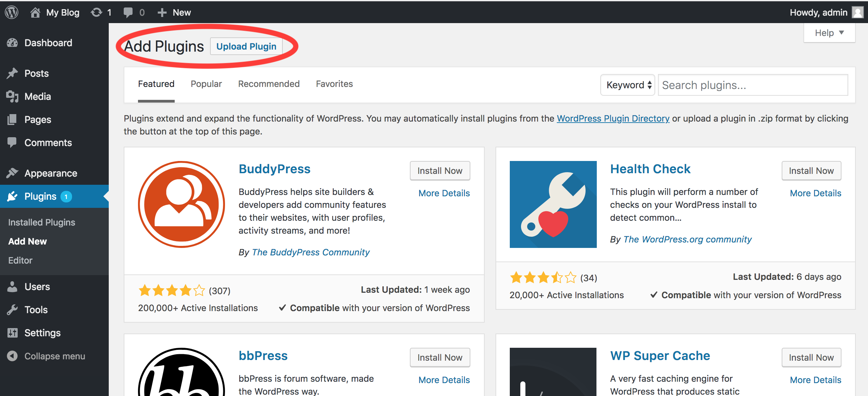Screen dimensions: 868x396
Task: Open bbPress plugin logo thumbnail
Action: [x=181, y=372]
